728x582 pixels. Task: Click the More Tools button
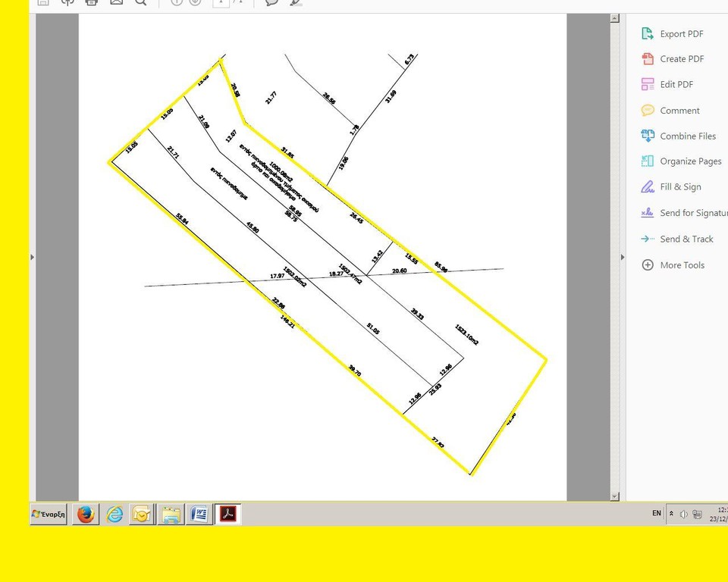[673, 264]
